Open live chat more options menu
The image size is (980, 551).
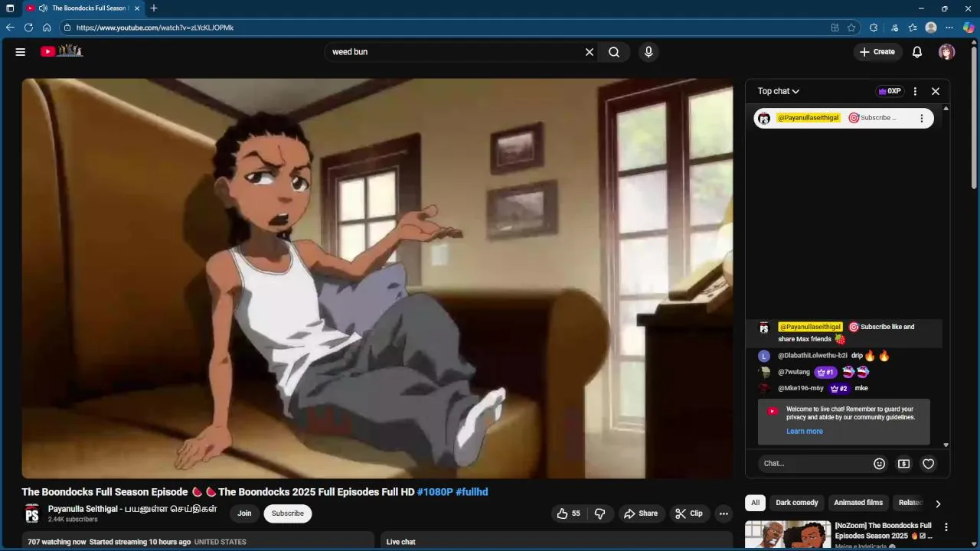tap(915, 91)
